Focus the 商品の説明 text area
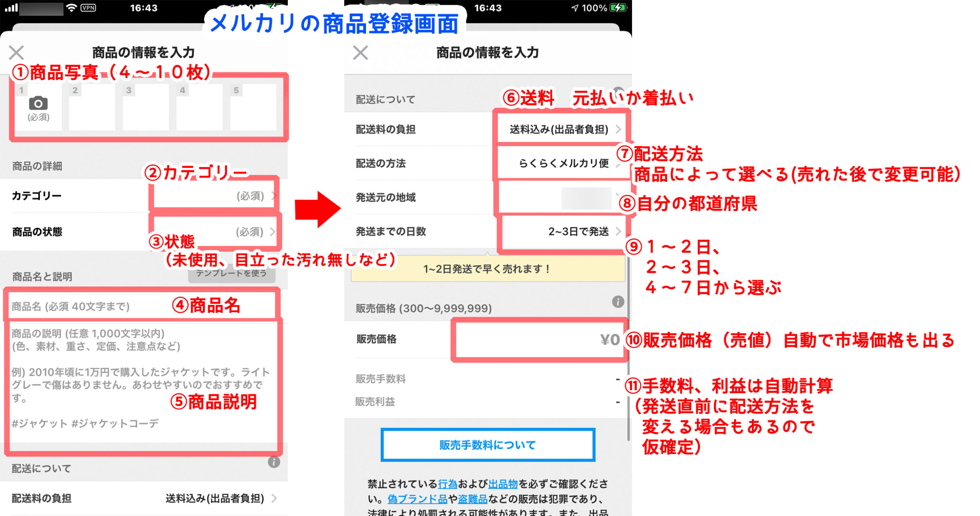The width and height of the screenshot is (980, 516). tap(143, 383)
